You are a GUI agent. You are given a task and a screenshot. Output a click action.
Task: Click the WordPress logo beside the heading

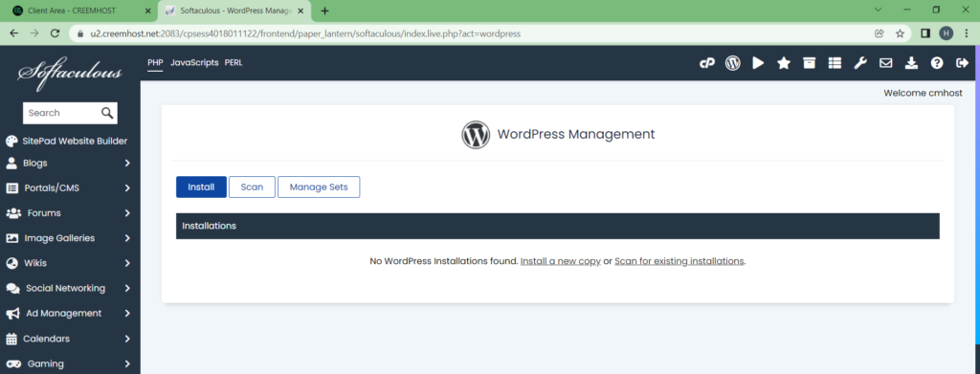coord(476,134)
